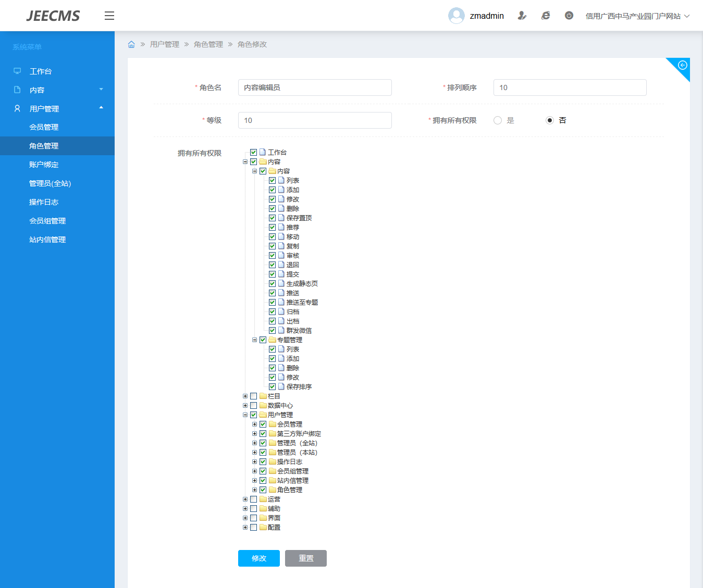Click the hamburger menu collapse icon
This screenshot has width=703, height=588.
[109, 16]
